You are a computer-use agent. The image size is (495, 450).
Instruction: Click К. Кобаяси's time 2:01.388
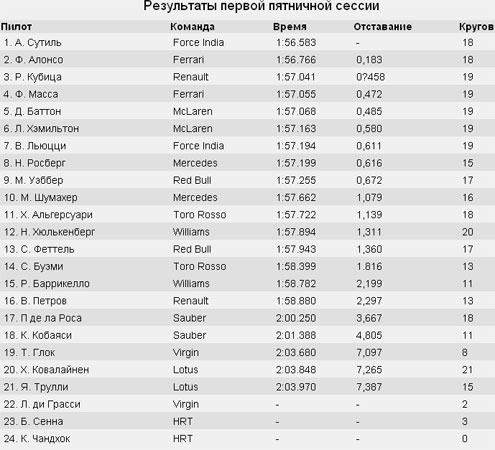pos(296,335)
